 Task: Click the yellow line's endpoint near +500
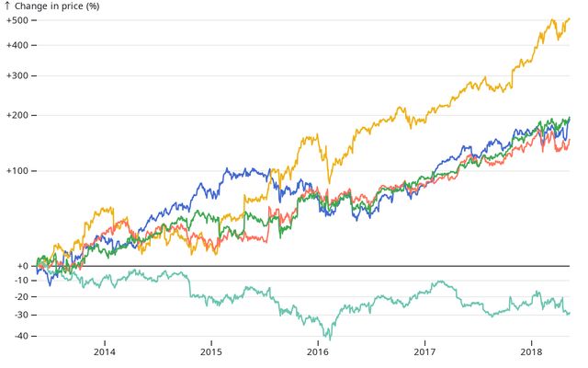569,19
